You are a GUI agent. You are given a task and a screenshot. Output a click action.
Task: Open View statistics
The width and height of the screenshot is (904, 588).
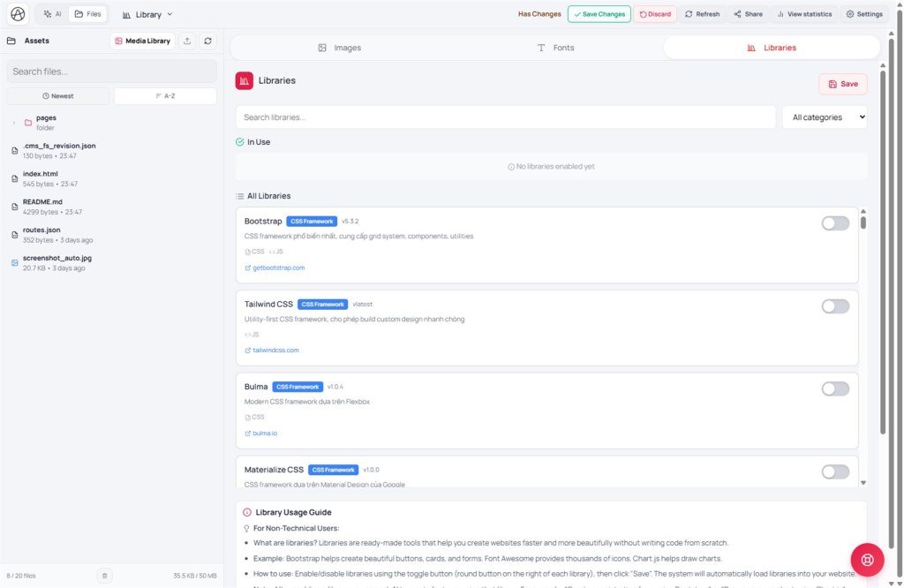(804, 14)
